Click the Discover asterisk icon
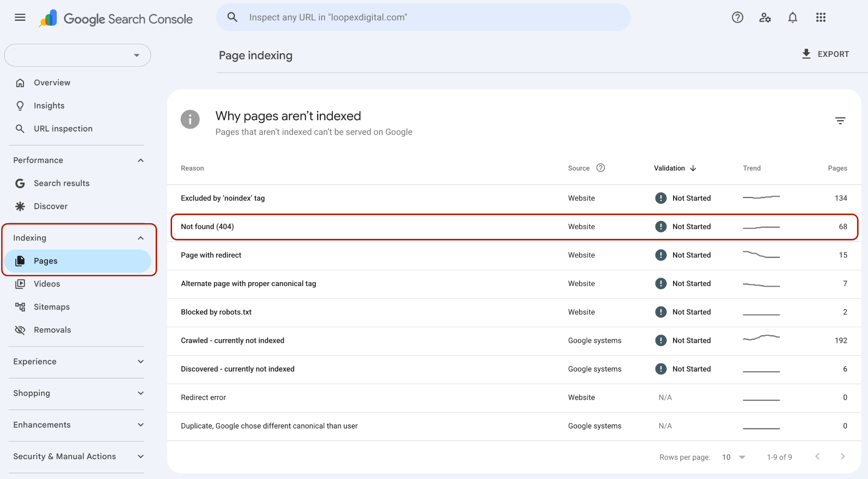 [20, 206]
